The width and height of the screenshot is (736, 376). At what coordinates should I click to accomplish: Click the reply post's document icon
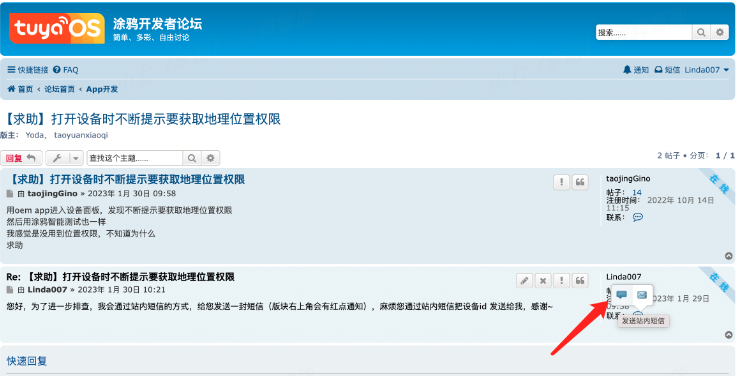pyautogui.click(x=10, y=290)
